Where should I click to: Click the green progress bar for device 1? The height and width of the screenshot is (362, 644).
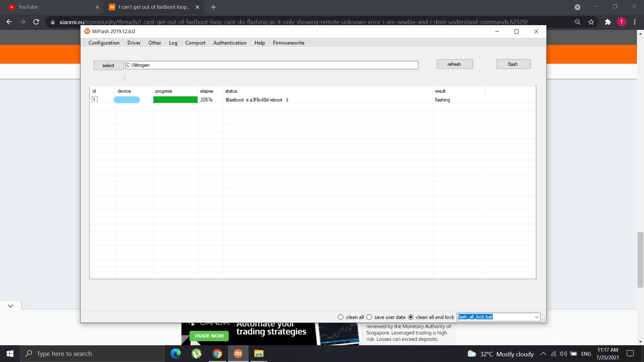(175, 100)
